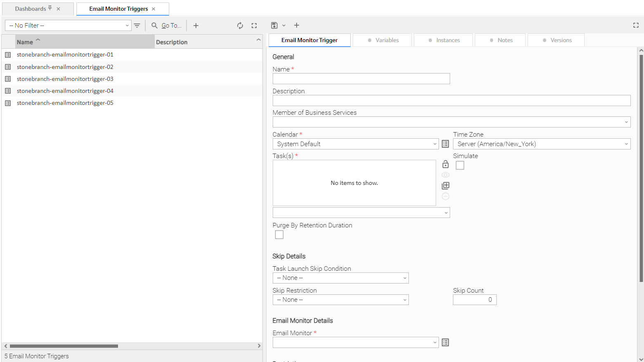Click the Go To... button

pos(166,26)
